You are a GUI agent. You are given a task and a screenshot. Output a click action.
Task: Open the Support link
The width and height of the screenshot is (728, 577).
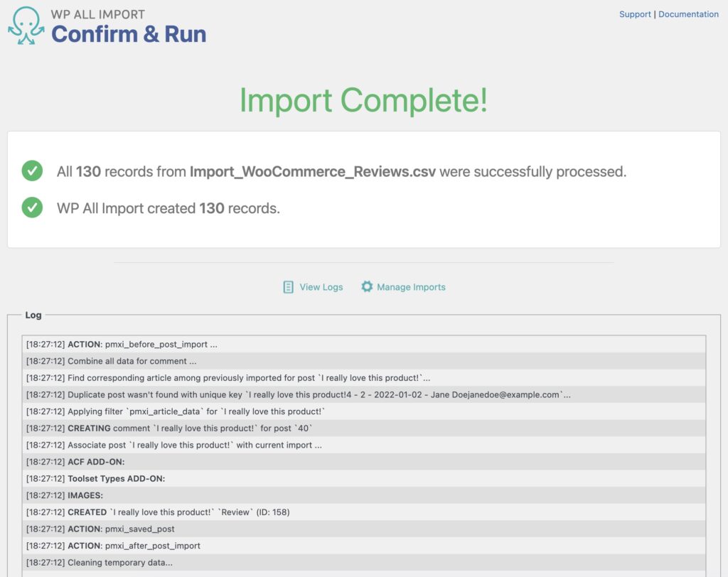[x=635, y=14]
